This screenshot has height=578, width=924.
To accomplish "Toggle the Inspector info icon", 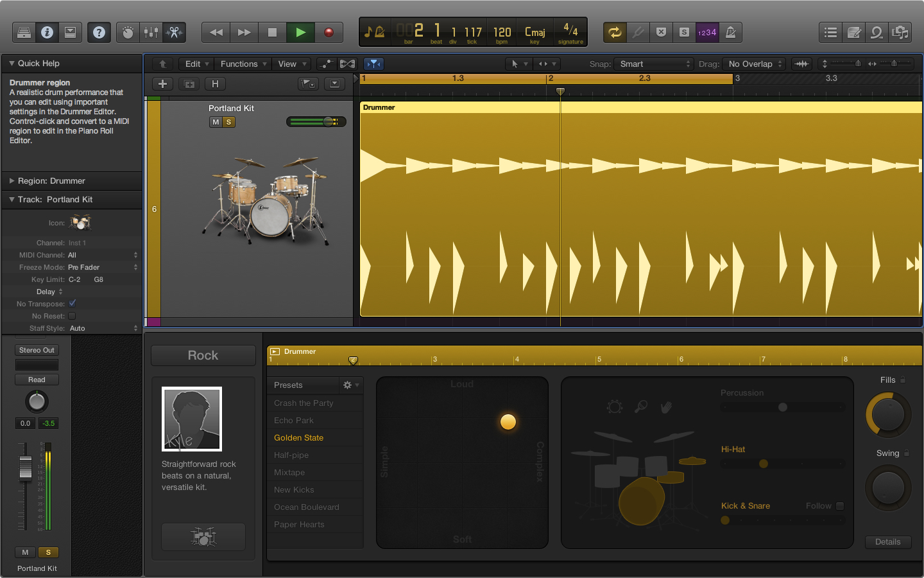I will (x=47, y=32).
